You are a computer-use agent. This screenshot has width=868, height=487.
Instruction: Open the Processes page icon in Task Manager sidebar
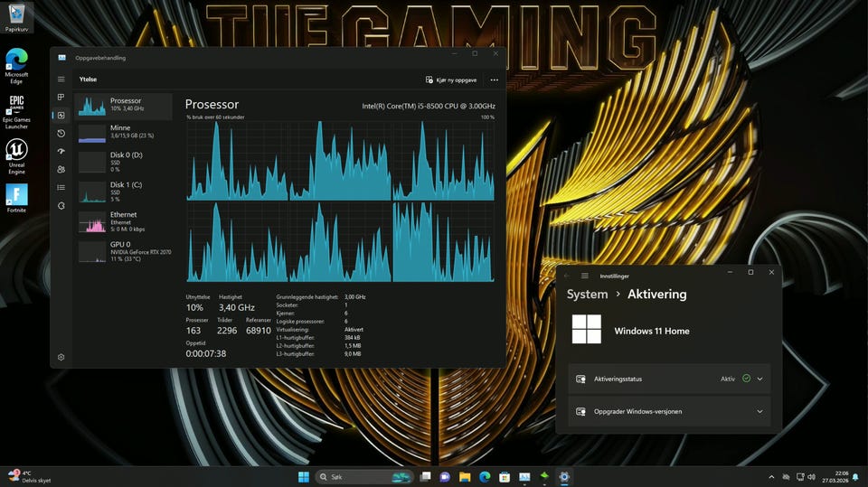click(x=61, y=97)
